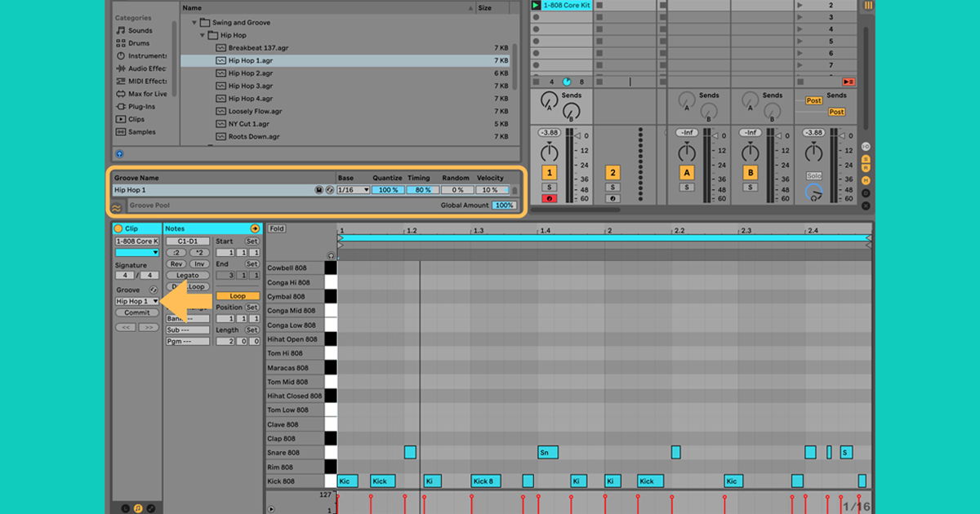
Task: Click the Rev reverse notes button
Action: (176, 264)
